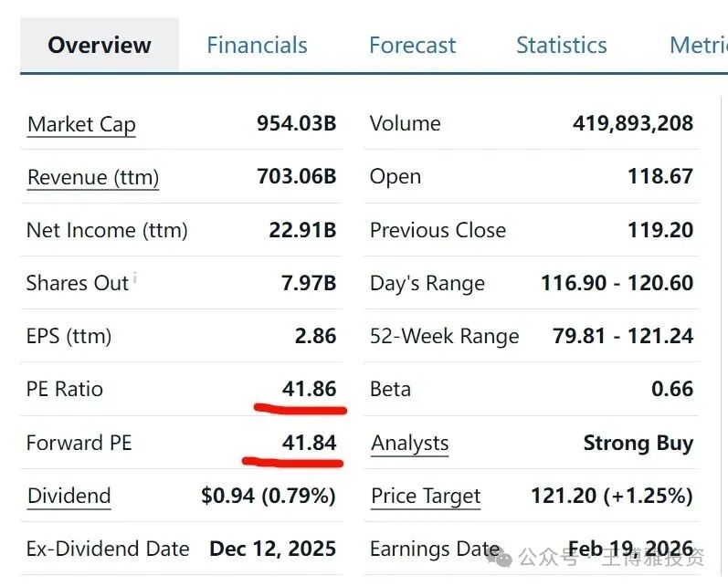
Task: Click the 52-Week Range value
Action: coord(622,336)
